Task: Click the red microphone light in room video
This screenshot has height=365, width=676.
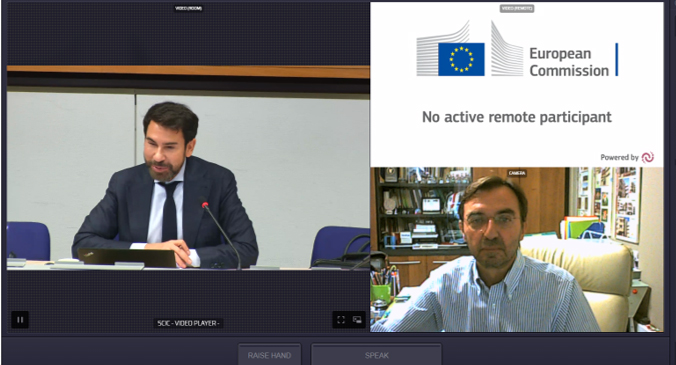Action: coord(205,205)
